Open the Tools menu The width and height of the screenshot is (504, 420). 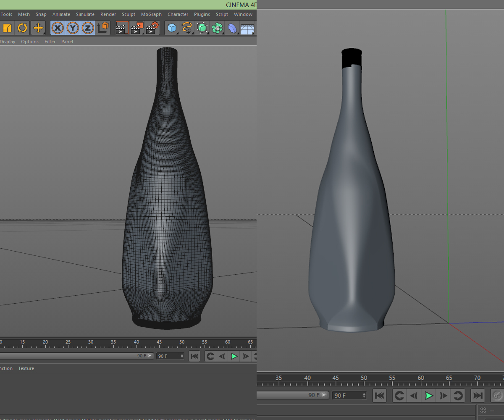pyautogui.click(x=6, y=14)
